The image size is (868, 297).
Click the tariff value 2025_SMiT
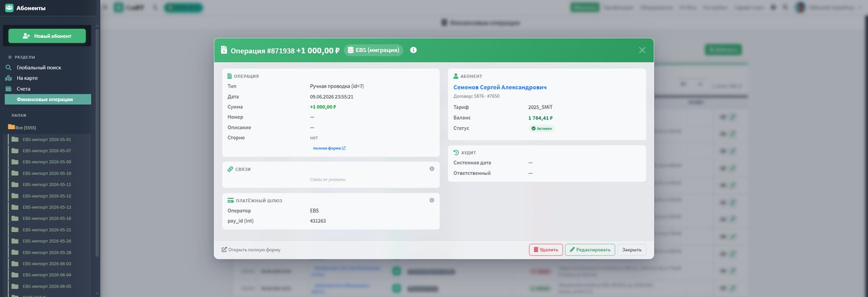pyautogui.click(x=539, y=107)
